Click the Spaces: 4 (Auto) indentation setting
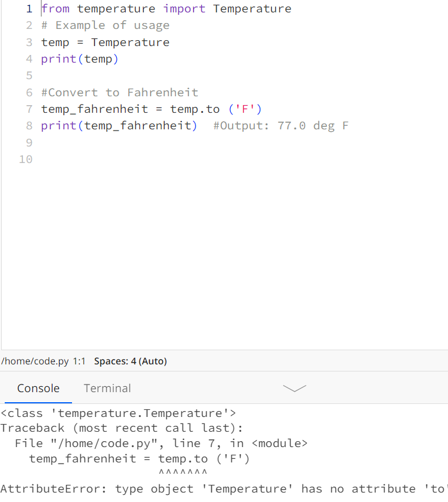Image resolution: width=448 pixels, height=502 pixels. click(x=130, y=360)
